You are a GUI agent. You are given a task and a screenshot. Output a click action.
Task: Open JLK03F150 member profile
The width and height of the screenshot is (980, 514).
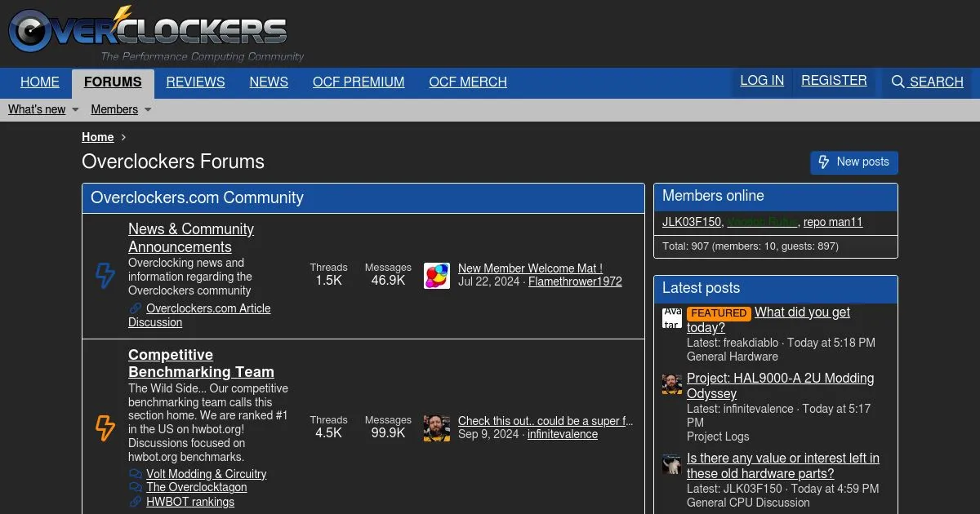coord(692,222)
